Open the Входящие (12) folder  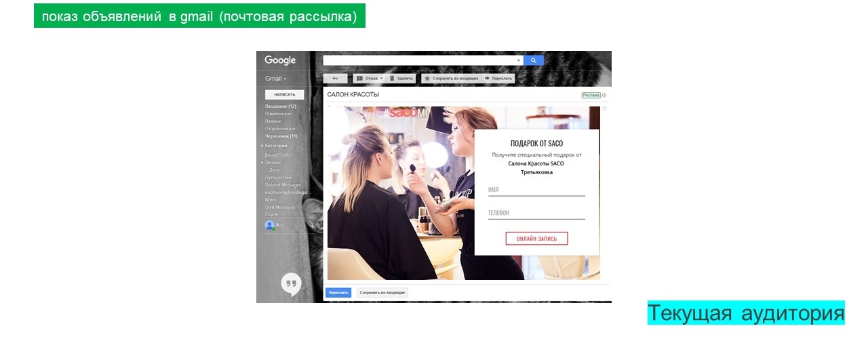coord(280,106)
